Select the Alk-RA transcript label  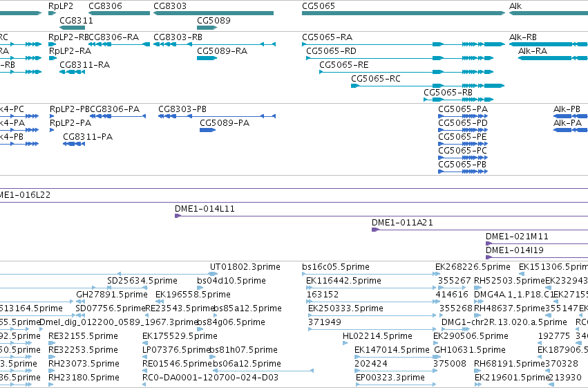pos(533,51)
